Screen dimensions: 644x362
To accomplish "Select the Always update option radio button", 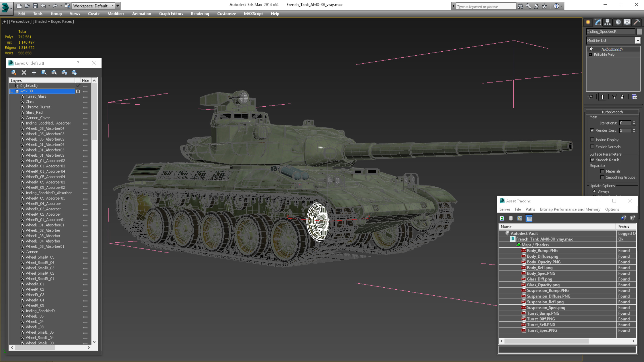I will (595, 191).
